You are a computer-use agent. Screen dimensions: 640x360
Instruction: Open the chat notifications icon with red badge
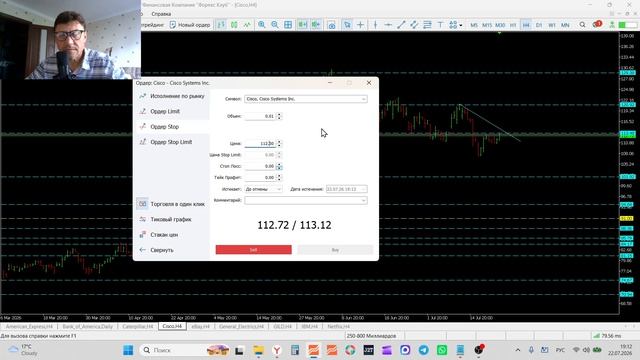point(597,24)
